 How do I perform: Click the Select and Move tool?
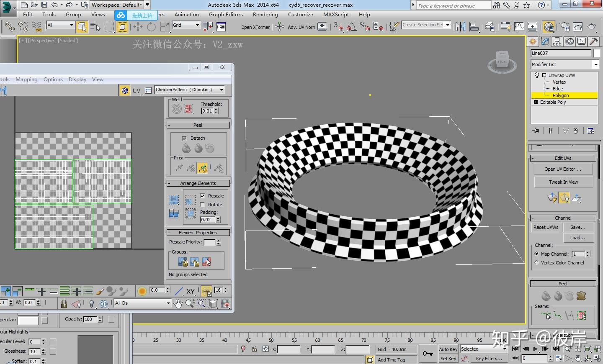click(137, 27)
